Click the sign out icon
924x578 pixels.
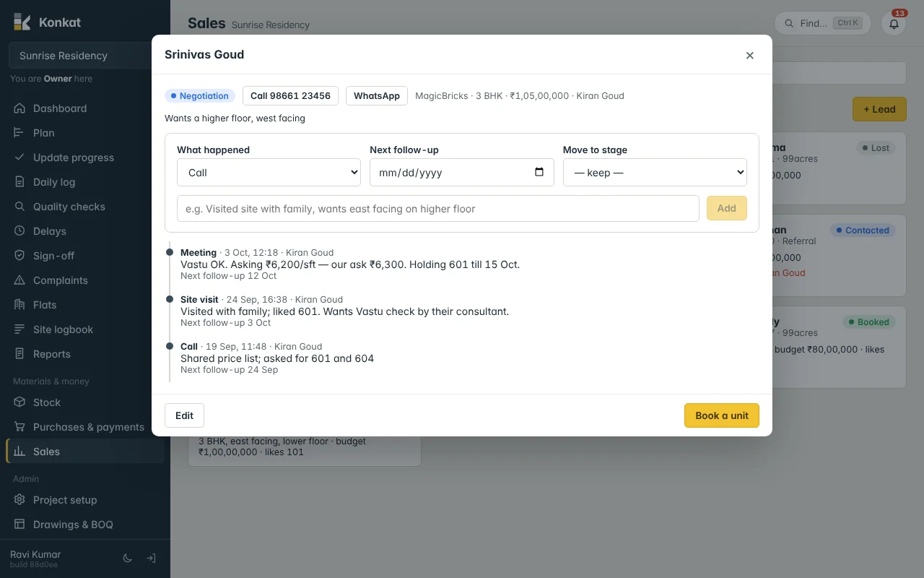tap(152, 558)
